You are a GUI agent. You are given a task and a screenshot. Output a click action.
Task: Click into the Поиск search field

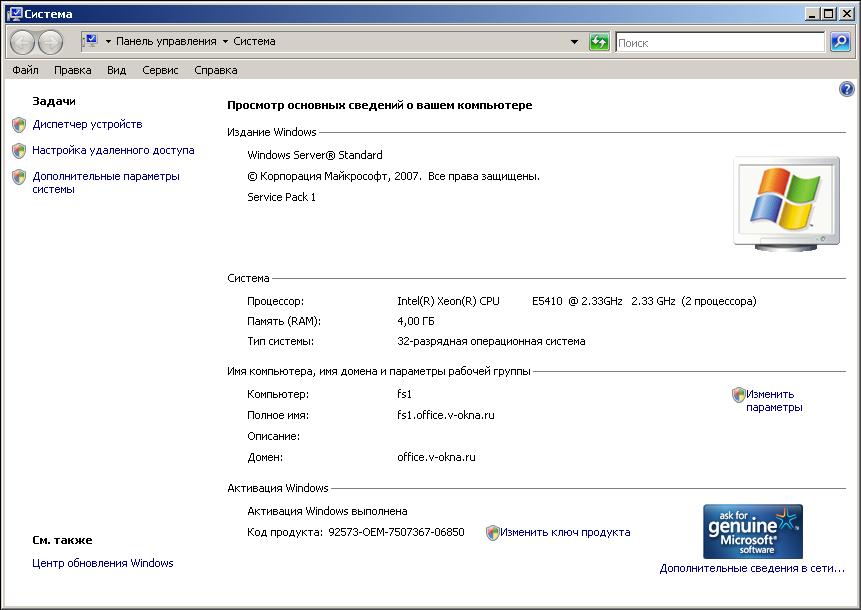(720, 42)
